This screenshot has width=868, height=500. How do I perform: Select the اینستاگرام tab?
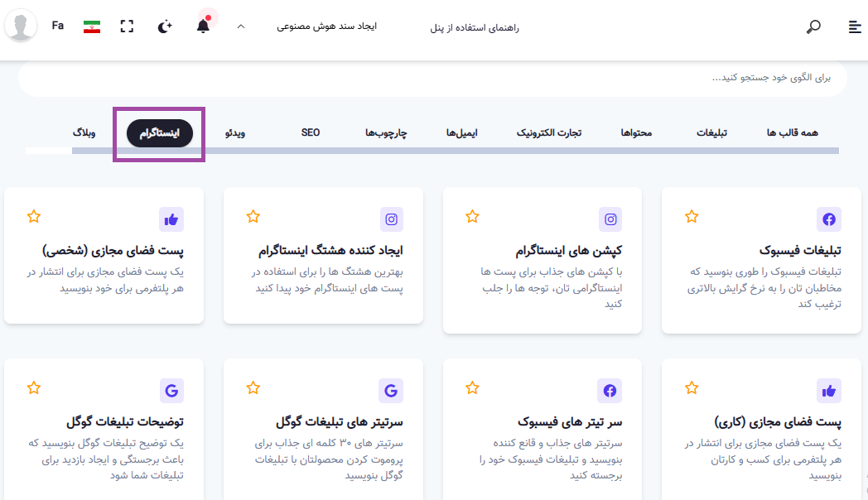(x=159, y=133)
